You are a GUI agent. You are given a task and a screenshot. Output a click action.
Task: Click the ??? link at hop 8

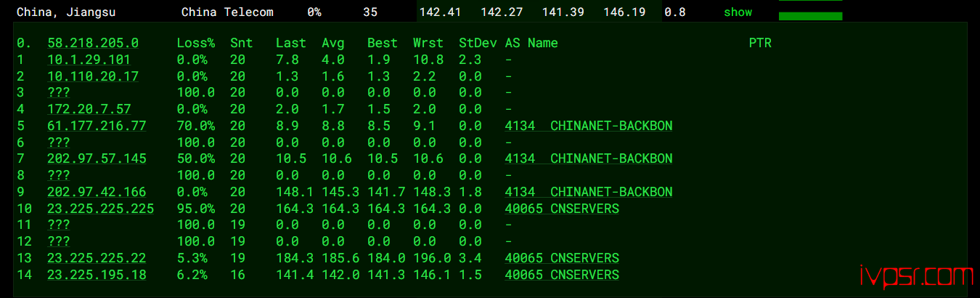point(58,175)
